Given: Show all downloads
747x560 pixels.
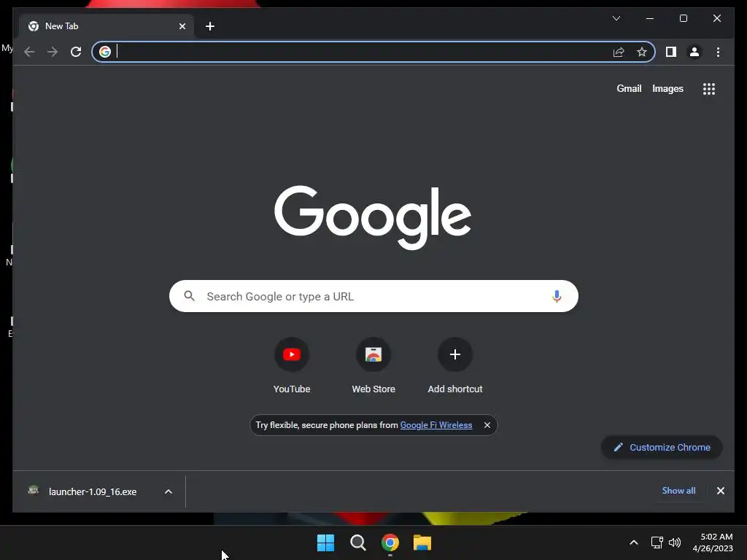Looking at the screenshot, I should pos(678,491).
